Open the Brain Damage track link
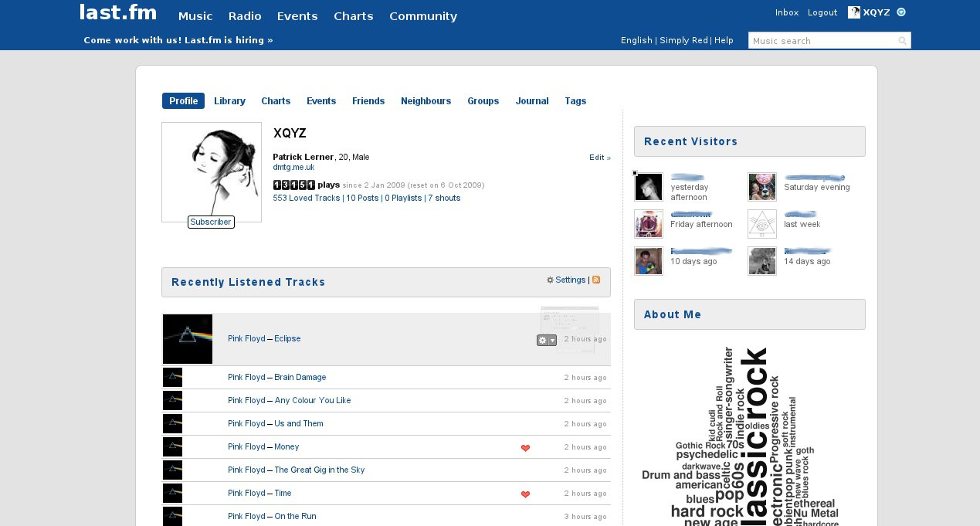The height and width of the screenshot is (526, 980). pyautogui.click(x=300, y=378)
